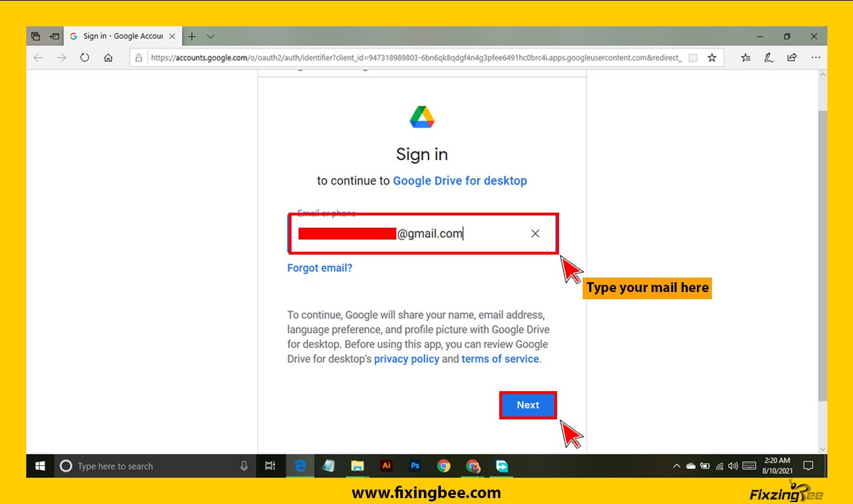This screenshot has height=504, width=853.
Task: Open the browser Settings and more menu
Action: [x=816, y=58]
